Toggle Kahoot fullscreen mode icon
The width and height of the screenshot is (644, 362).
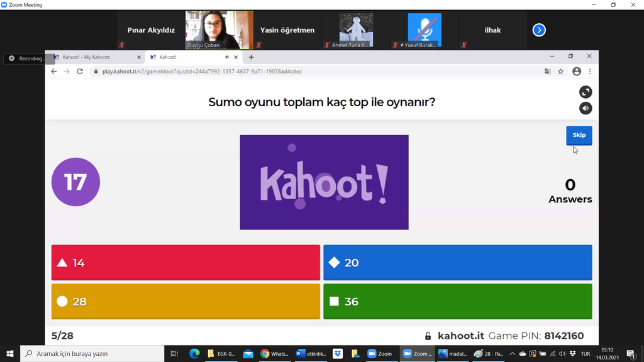click(586, 92)
